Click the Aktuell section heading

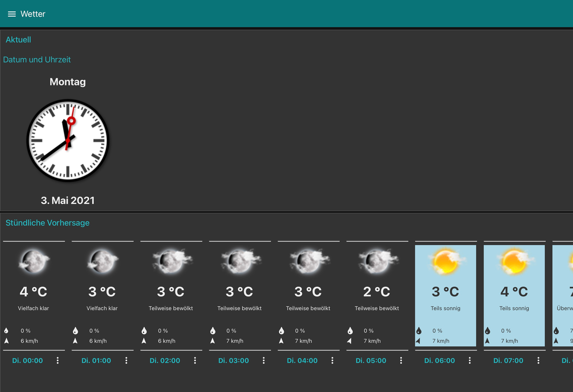coord(18,40)
